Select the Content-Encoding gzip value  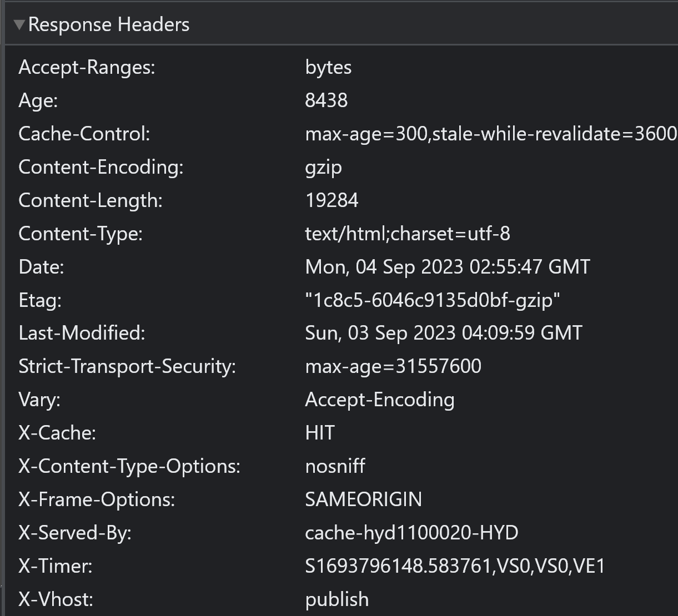click(x=324, y=167)
